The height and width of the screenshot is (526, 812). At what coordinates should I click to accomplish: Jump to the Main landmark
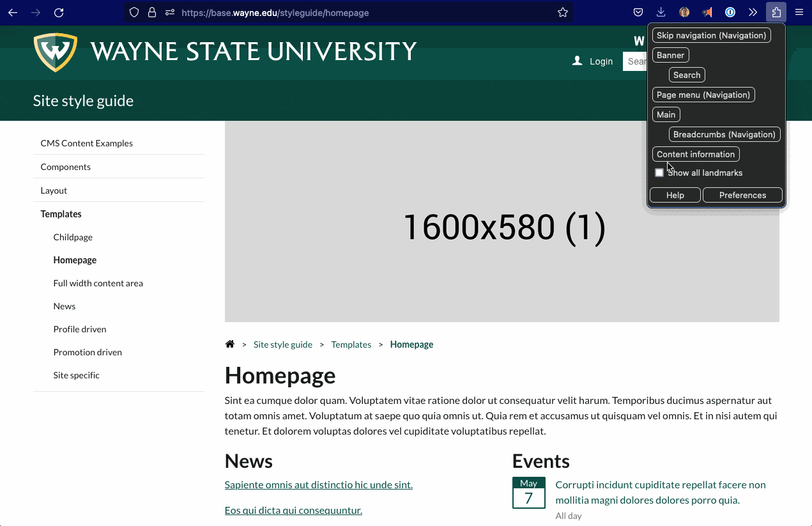[x=666, y=114]
